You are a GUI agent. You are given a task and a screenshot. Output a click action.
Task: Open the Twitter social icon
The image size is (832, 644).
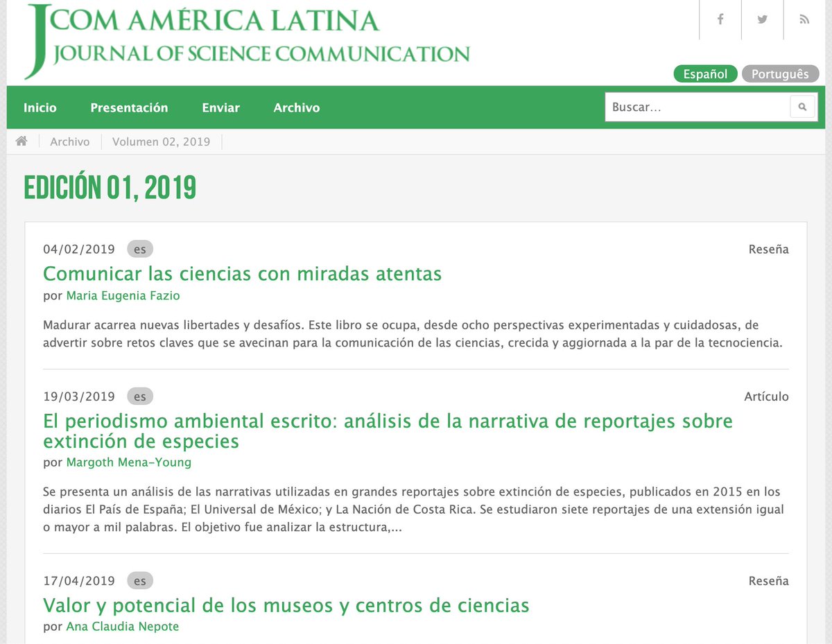click(762, 19)
